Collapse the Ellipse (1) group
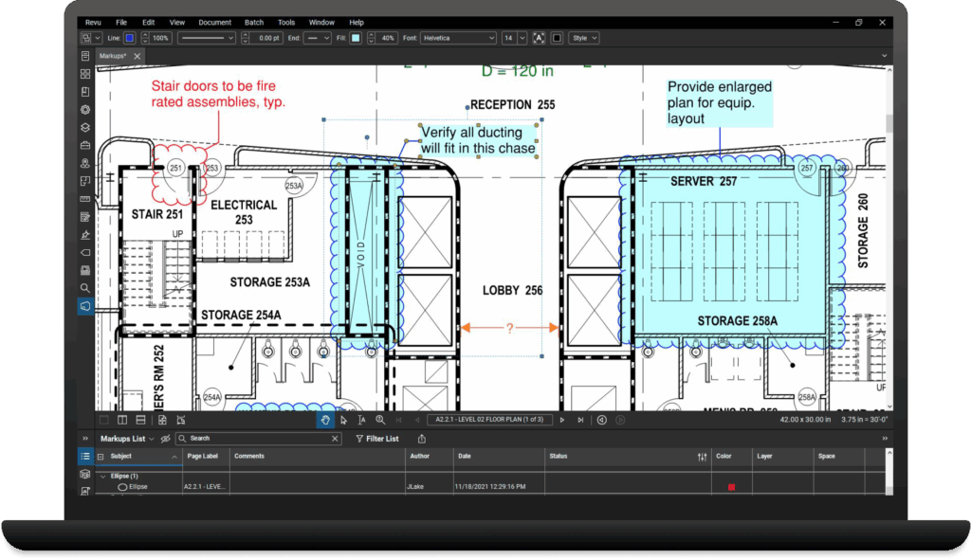 click(102, 476)
